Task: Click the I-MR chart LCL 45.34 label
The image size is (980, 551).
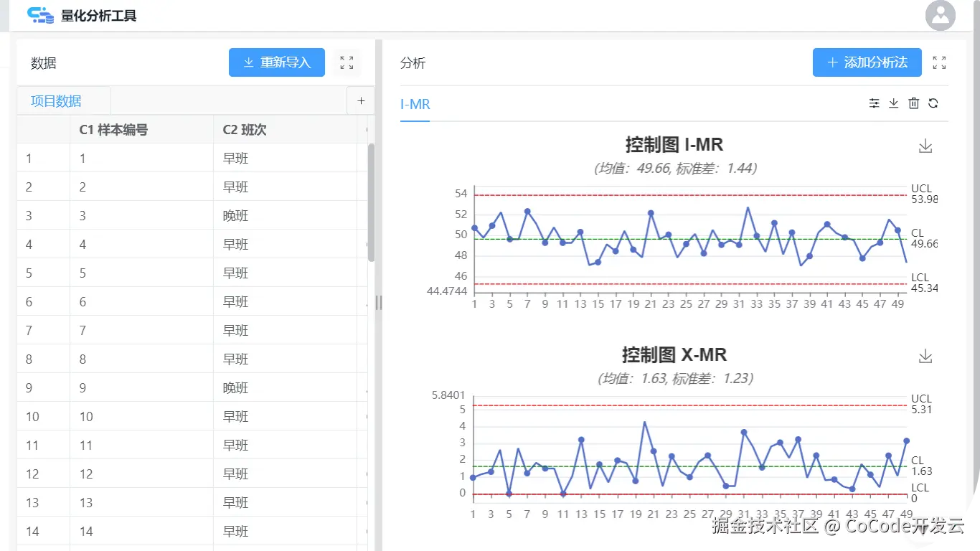Action: click(x=924, y=283)
